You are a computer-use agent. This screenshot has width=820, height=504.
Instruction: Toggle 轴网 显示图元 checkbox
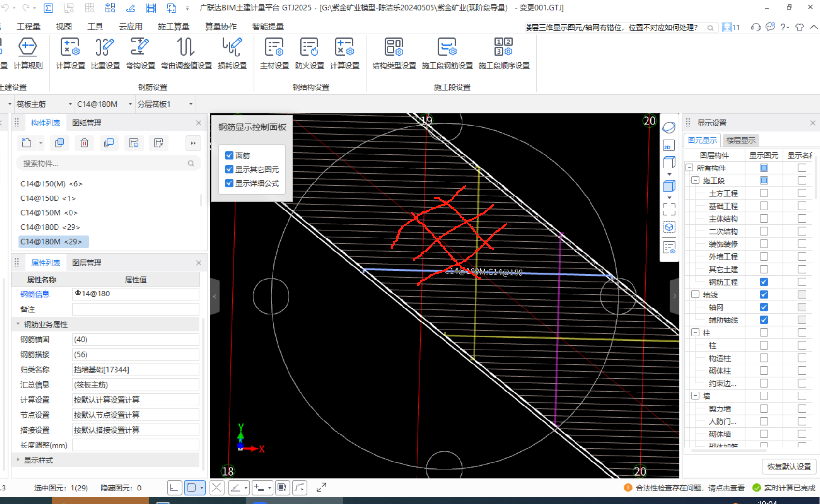[764, 307]
